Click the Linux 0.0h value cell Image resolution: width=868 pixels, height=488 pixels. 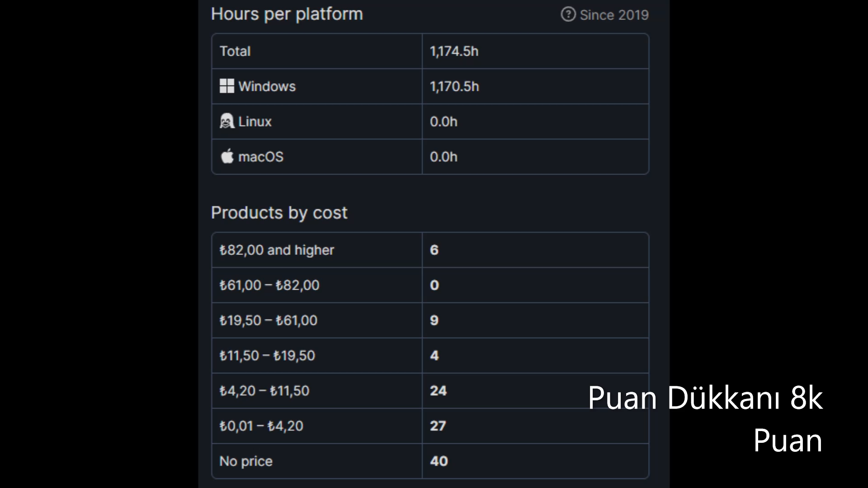[x=535, y=122]
